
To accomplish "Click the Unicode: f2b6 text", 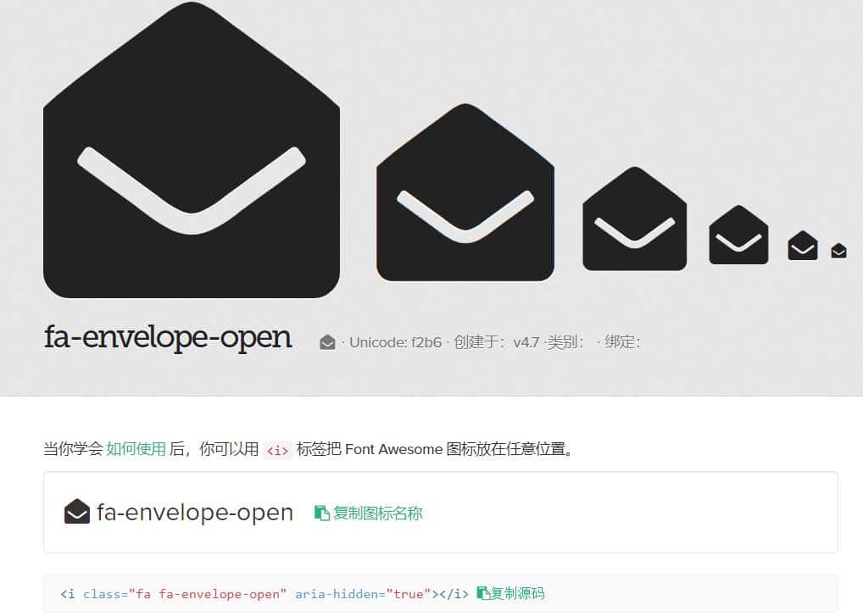I will click(395, 342).
